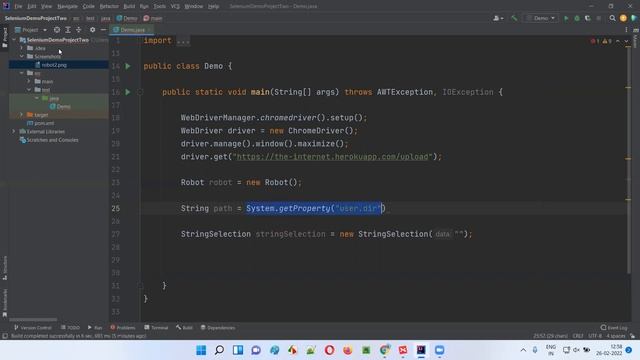Select Scratches and Consoles node
Viewport: 640px width, 360px height.
point(52,140)
